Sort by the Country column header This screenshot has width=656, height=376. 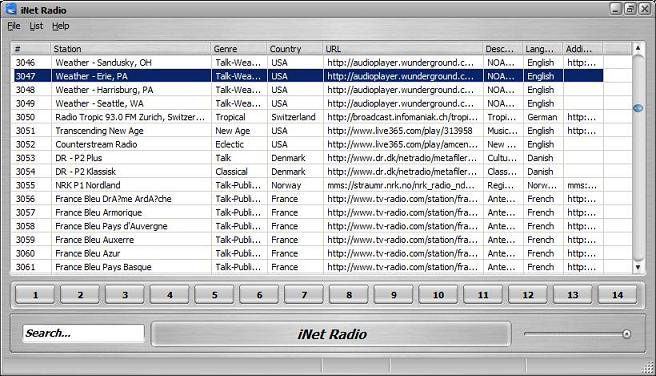click(295, 49)
